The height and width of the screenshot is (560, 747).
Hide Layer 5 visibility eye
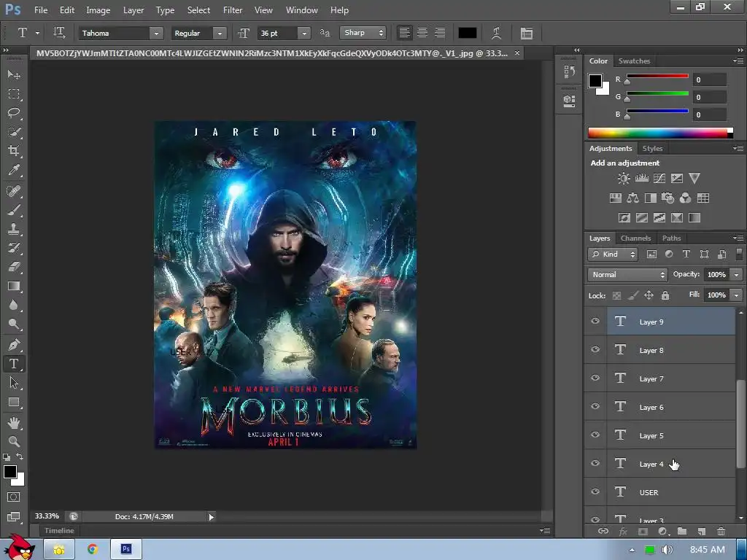coord(595,435)
